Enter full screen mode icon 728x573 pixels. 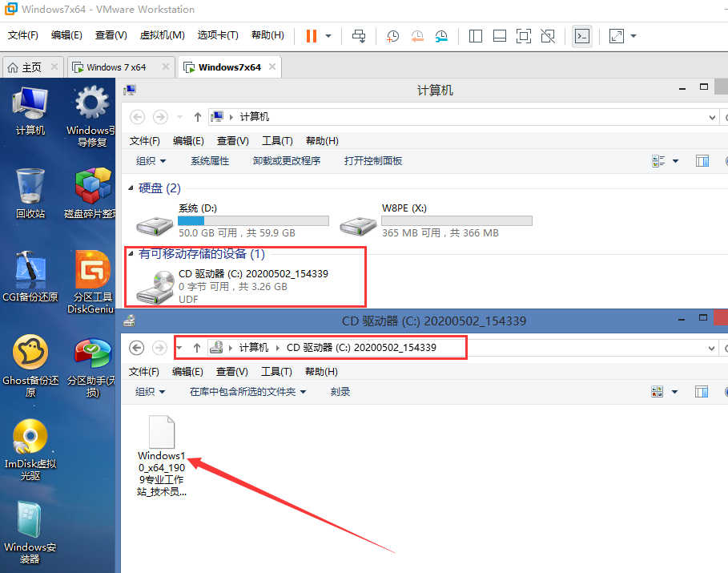click(x=524, y=36)
